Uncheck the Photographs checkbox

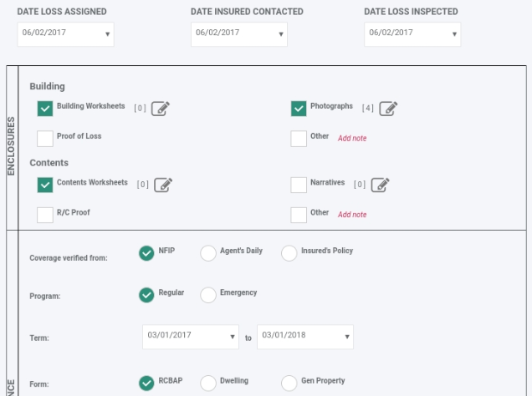click(x=299, y=108)
